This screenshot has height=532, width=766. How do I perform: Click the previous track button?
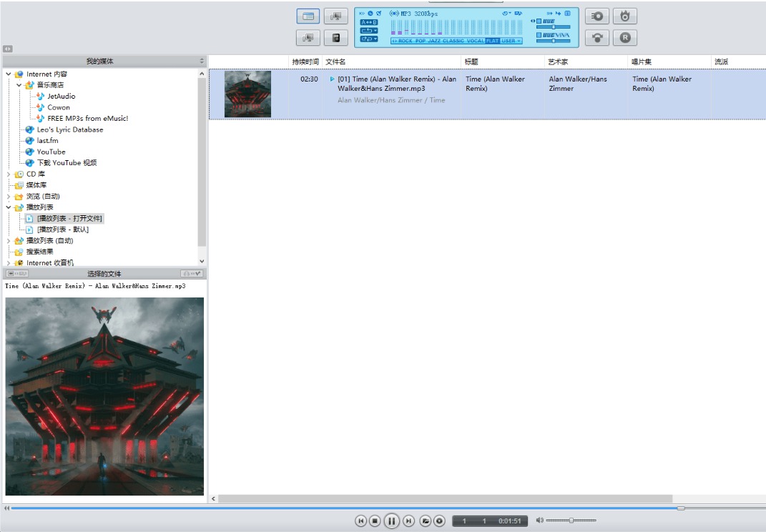[x=360, y=521]
